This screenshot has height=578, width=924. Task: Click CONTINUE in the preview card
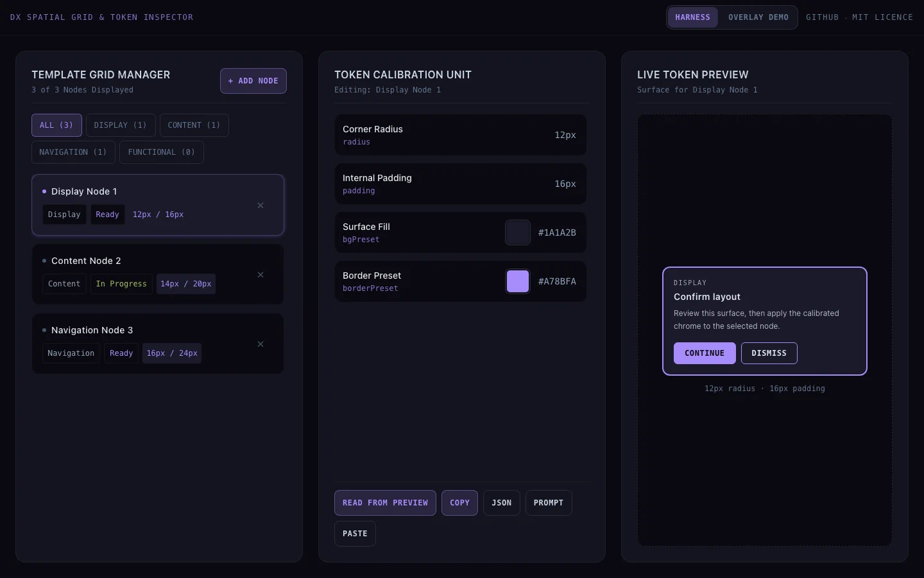(705, 353)
